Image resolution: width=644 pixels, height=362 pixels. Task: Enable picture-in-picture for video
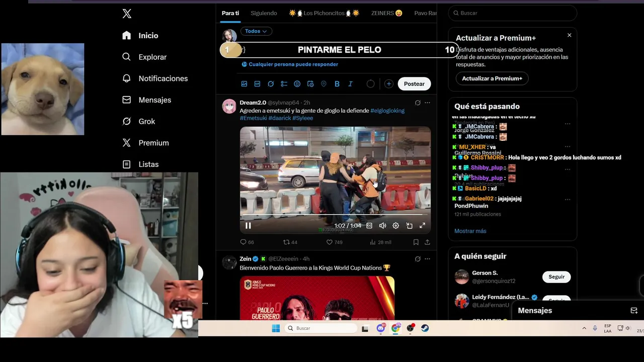[409, 226]
